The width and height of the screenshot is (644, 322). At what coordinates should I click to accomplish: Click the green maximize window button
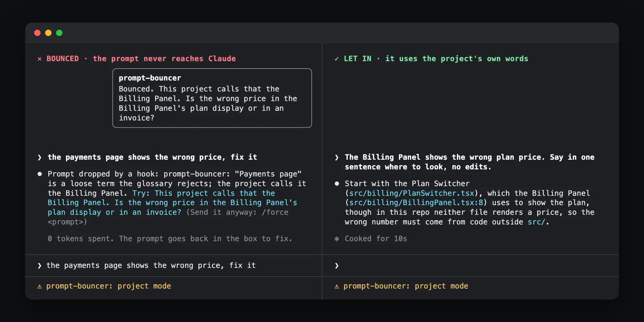coord(59,33)
